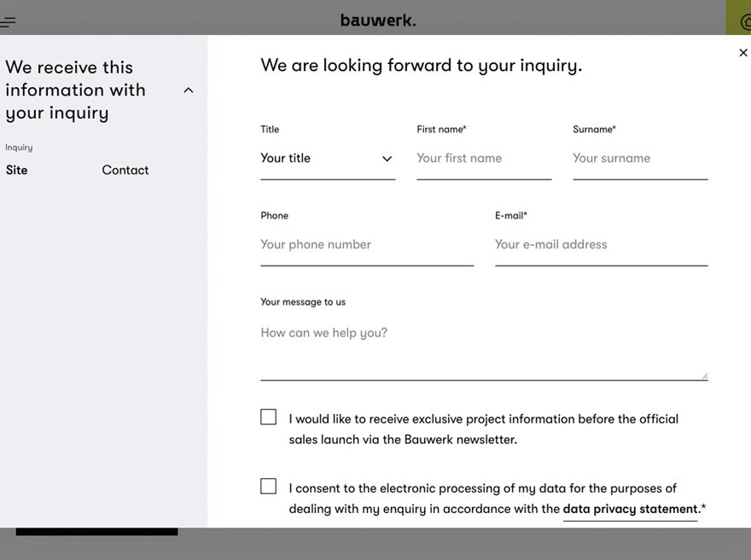
Task: Select the Site tab
Action: coord(16,170)
